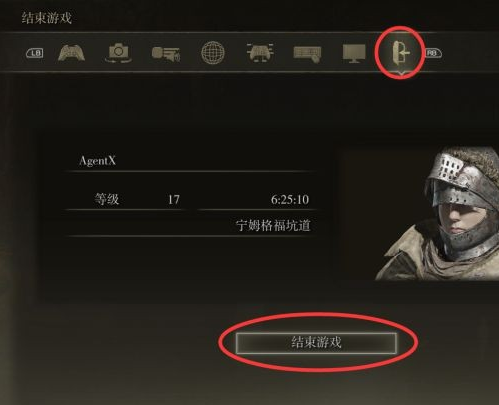Click the LB shoulder button icon
The height and width of the screenshot is (405, 499).
[35, 53]
